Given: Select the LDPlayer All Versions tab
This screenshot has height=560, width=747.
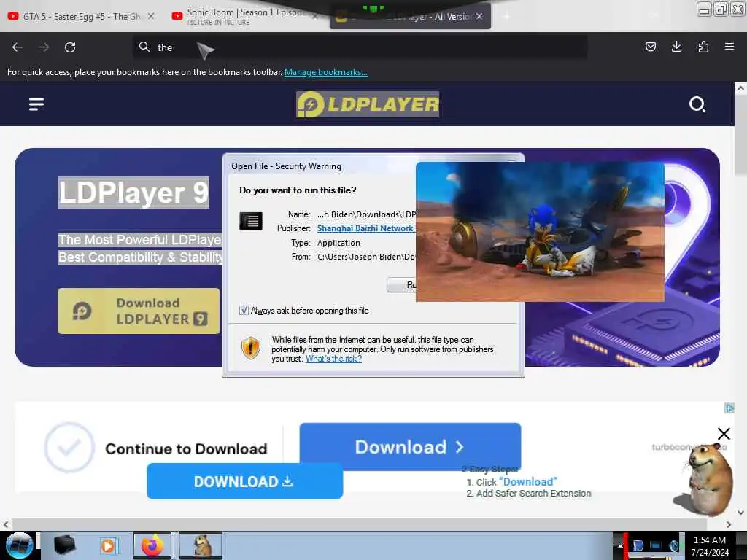Looking at the screenshot, I should tap(410, 17).
